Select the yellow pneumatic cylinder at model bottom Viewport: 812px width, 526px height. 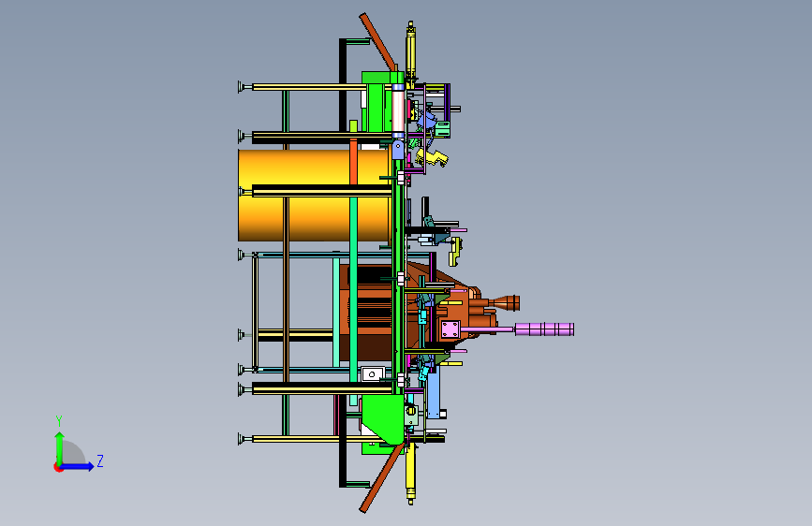pyautogui.click(x=410, y=474)
